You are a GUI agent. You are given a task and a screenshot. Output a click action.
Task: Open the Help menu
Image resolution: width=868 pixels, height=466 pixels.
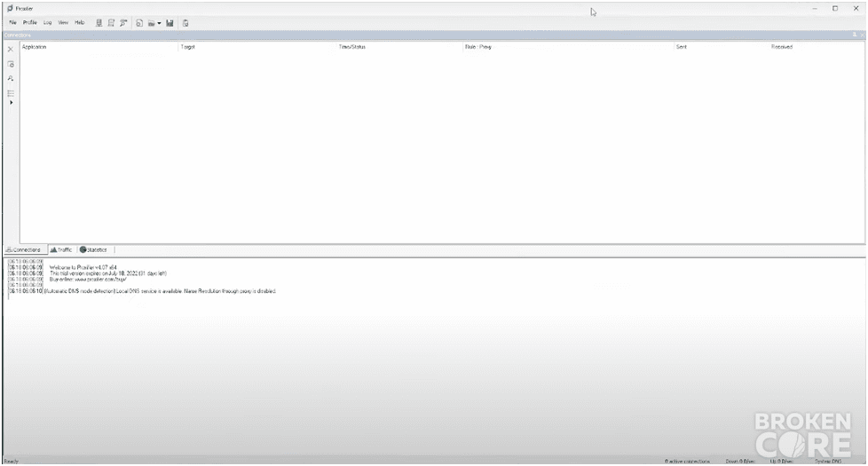[80, 23]
